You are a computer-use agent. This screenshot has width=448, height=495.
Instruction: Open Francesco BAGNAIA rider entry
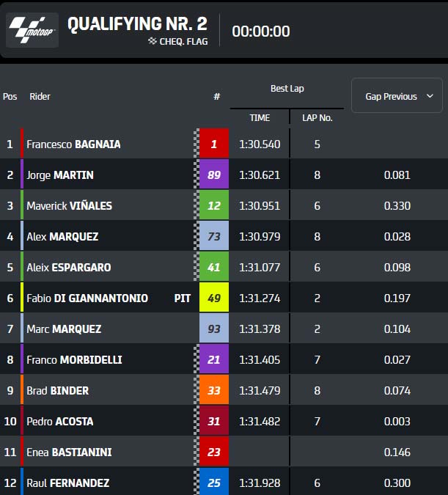click(x=73, y=144)
